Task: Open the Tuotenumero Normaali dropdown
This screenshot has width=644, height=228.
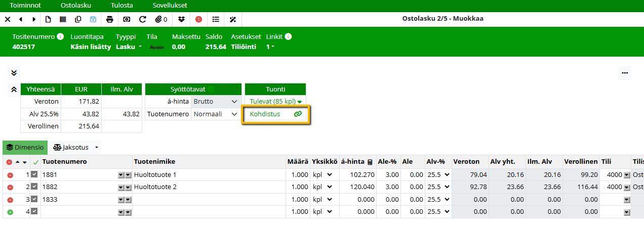Action: [x=215, y=114]
